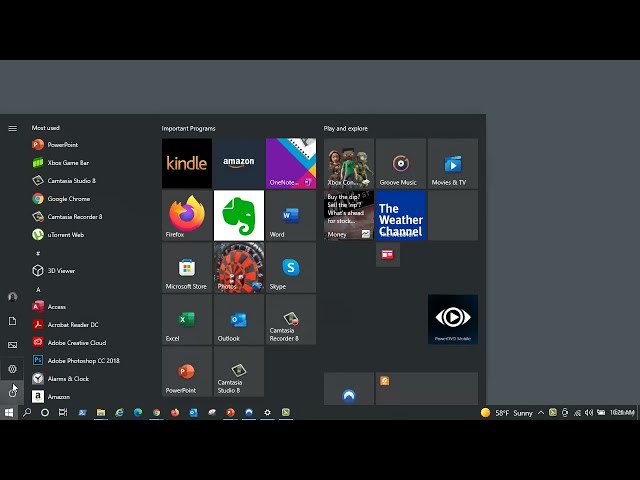Open the Microsoft Store tile
The image size is (640, 480).
pyautogui.click(x=187, y=267)
